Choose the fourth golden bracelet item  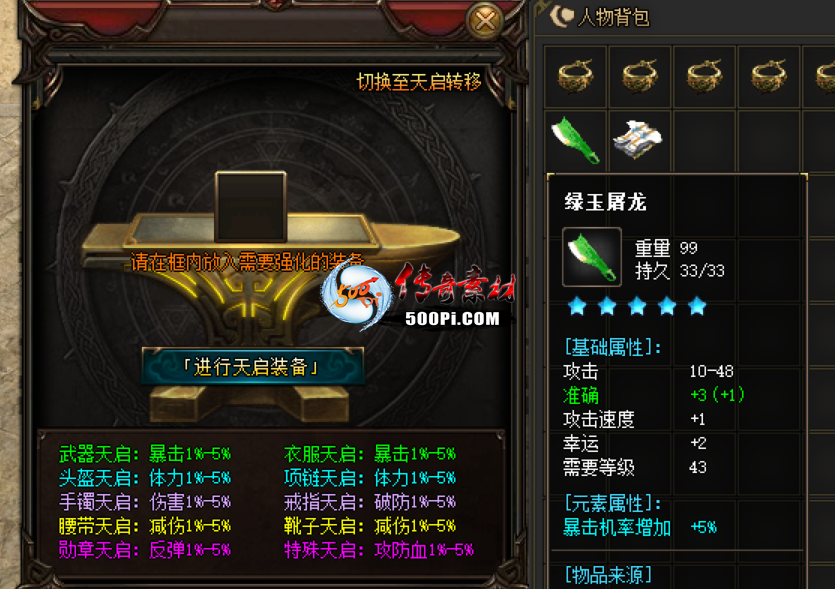[769, 76]
